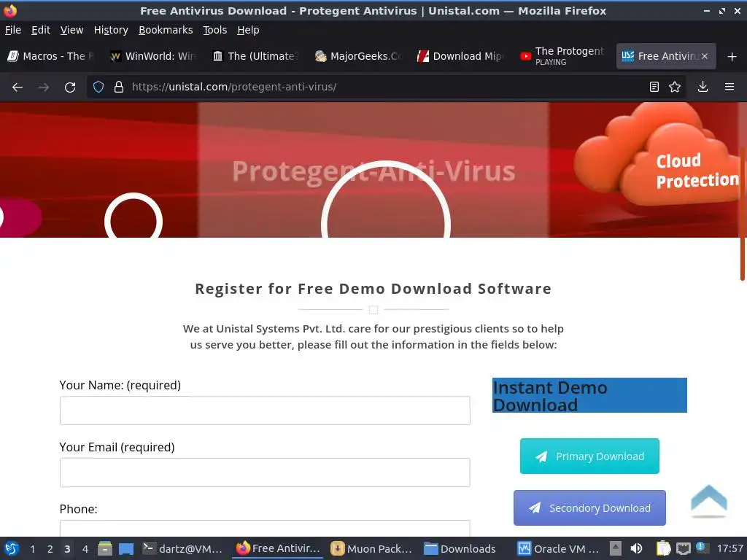Toggle reader view icon
Image resolution: width=747 pixels, height=560 pixels.
pos(654,87)
